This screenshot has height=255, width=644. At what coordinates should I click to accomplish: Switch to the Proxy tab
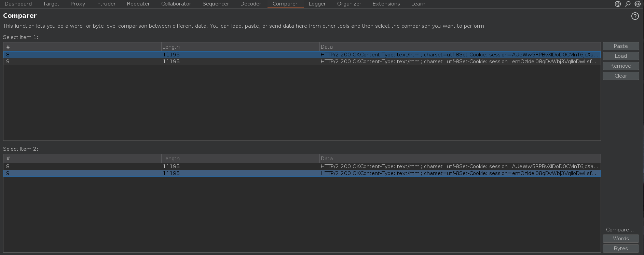click(78, 4)
